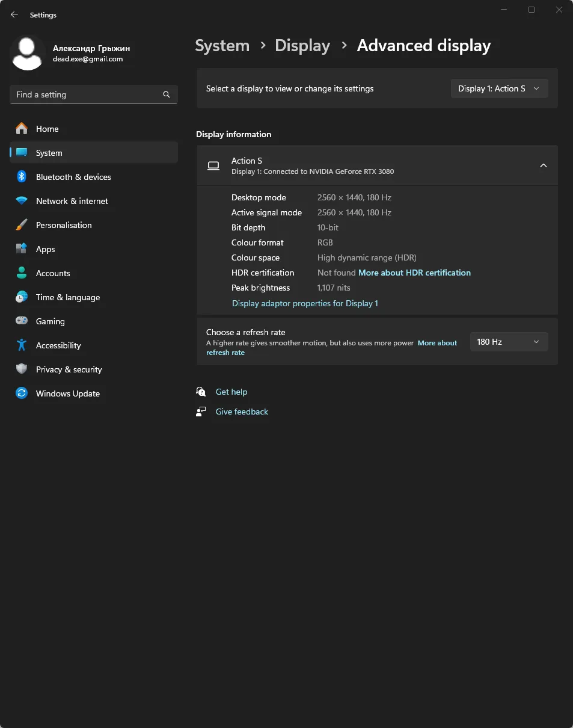The image size is (573, 728).
Task: Go to Personalisation settings
Action: pyautogui.click(x=64, y=225)
